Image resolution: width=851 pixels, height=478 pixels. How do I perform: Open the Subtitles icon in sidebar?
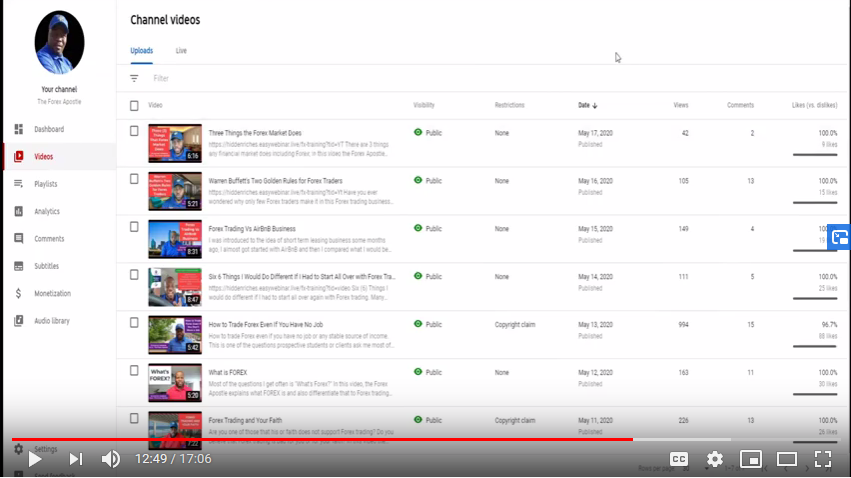(18, 266)
